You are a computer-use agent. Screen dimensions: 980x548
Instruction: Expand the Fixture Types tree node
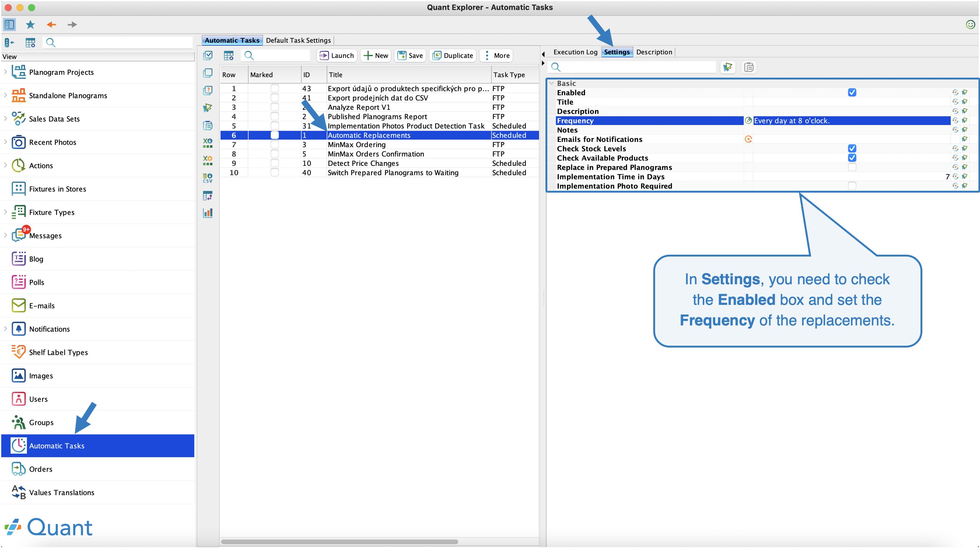[5, 212]
